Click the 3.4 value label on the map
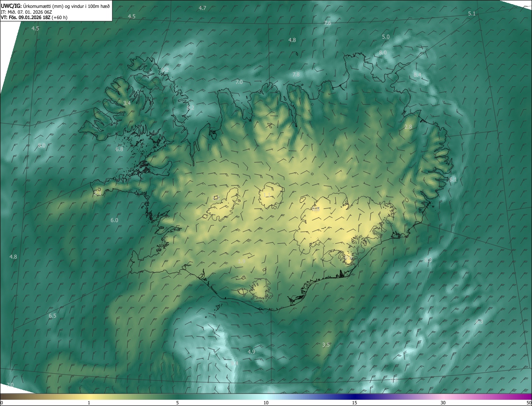The image size is (532, 406). [x=127, y=103]
